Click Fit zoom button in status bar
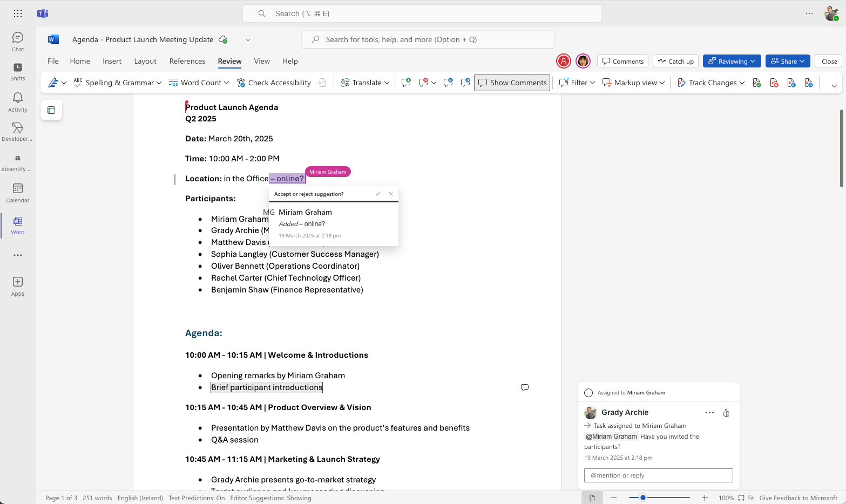The height and width of the screenshot is (504, 846). (x=746, y=498)
